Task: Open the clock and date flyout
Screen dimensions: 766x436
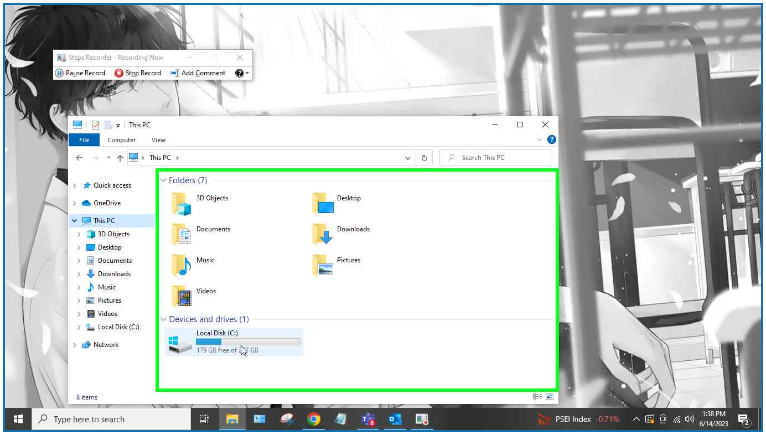Action: (714, 419)
